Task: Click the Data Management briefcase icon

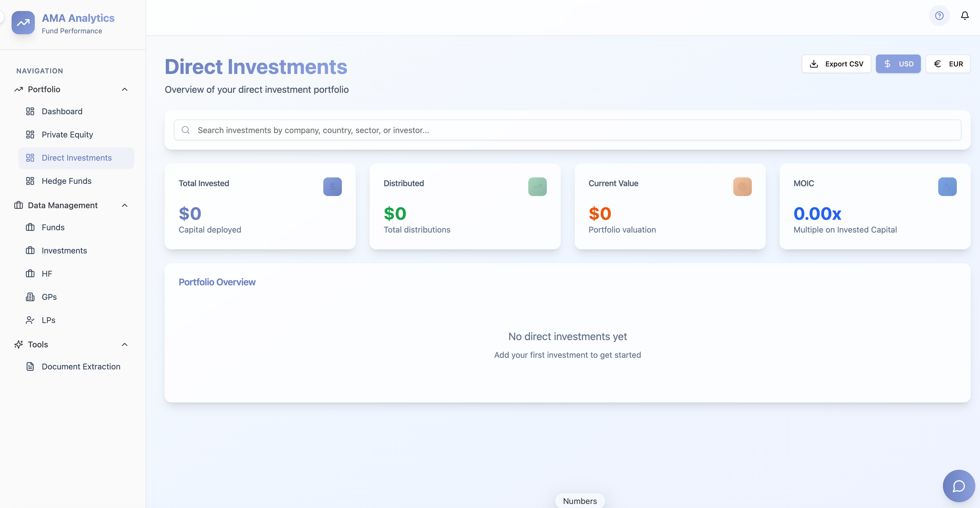Action: point(19,205)
